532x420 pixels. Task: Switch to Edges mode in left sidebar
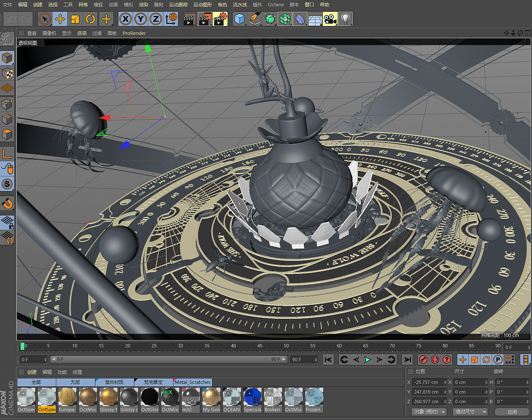click(7, 119)
